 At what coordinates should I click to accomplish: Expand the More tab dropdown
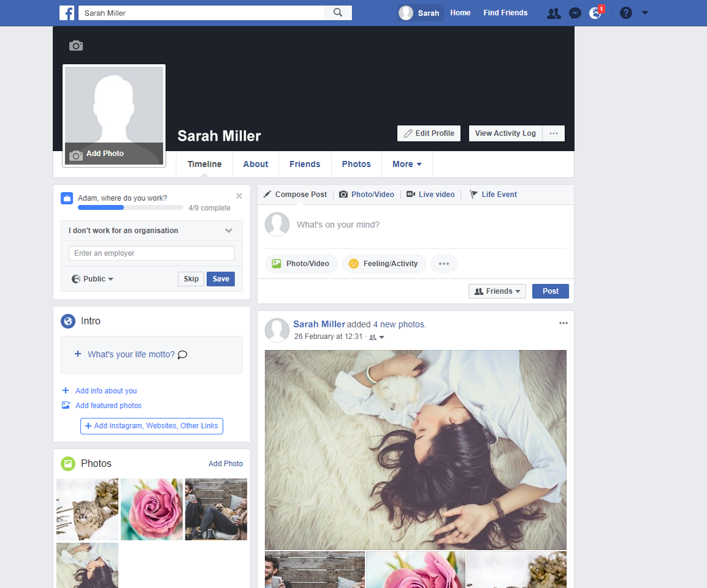pos(406,164)
